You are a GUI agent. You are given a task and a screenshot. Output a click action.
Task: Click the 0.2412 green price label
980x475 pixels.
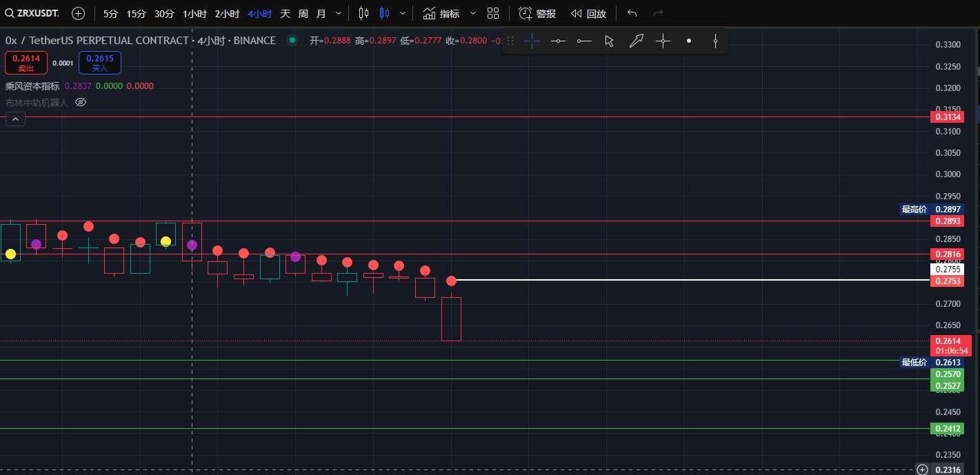coord(948,429)
